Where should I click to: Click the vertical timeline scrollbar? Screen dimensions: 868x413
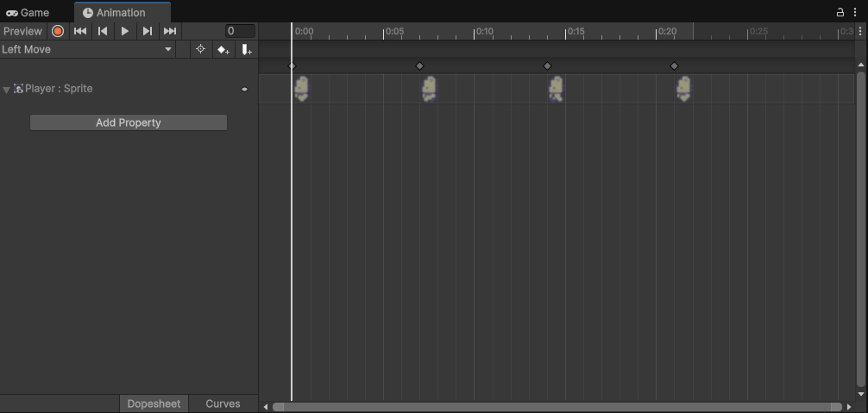pyautogui.click(x=861, y=228)
